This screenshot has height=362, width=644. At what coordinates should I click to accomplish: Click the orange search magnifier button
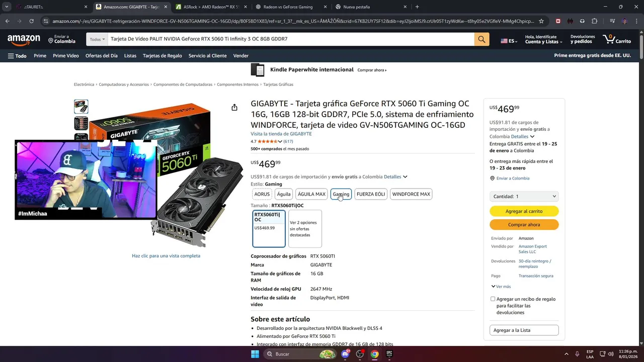click(481, 39)
